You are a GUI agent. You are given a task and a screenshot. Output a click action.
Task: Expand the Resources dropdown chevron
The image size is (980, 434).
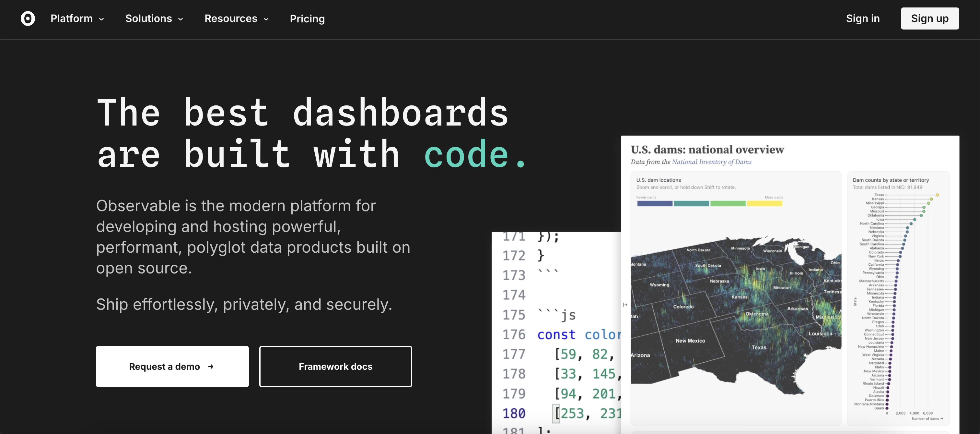click(266, 19)
